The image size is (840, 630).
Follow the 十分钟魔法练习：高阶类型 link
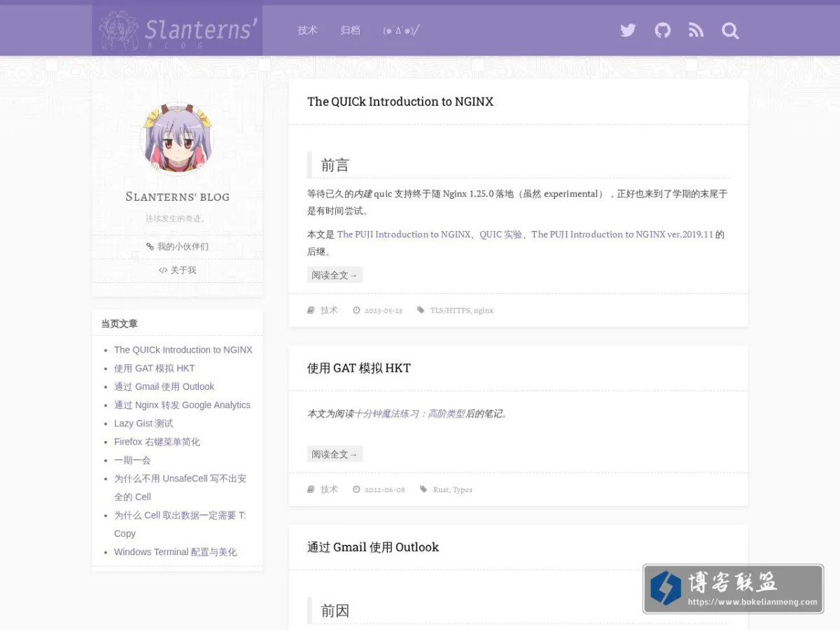pos(409,414)
